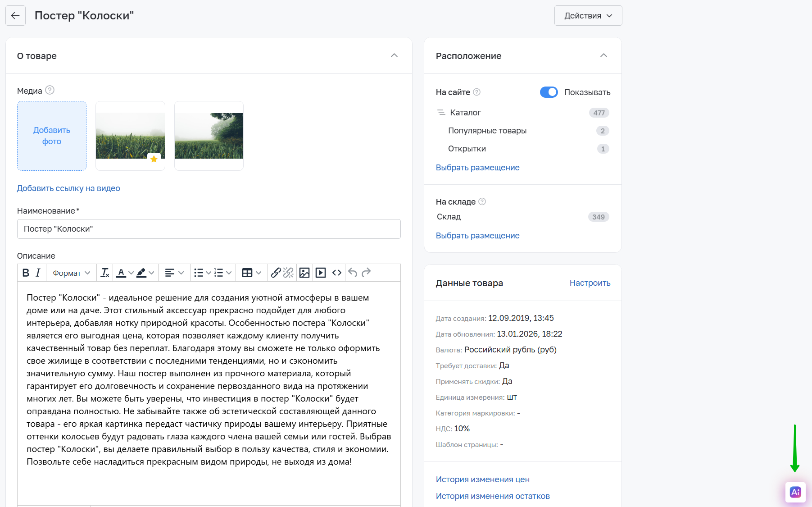Click the insert image icon
Screen dimensions: 812x507
[304, 273]
